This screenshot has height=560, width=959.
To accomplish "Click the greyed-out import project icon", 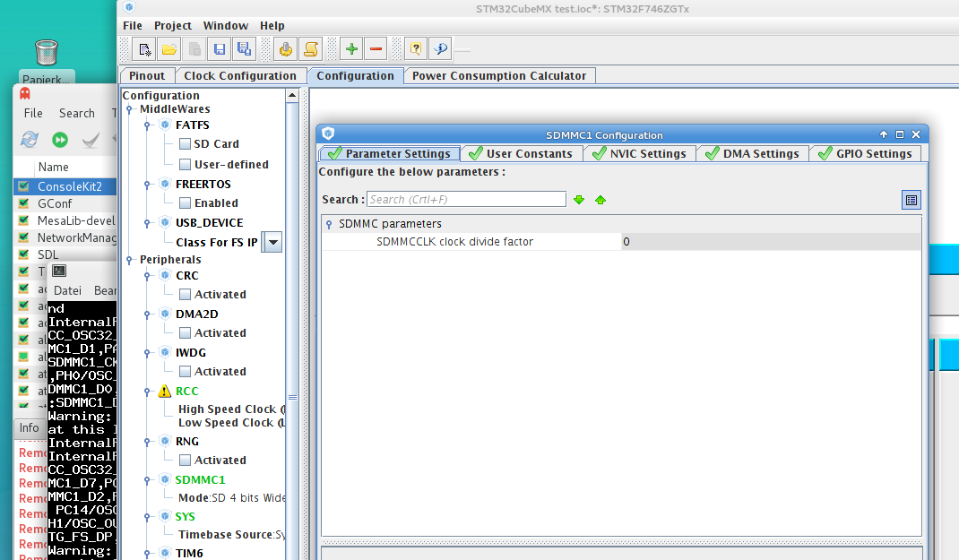I will click(x=194, y=49).
